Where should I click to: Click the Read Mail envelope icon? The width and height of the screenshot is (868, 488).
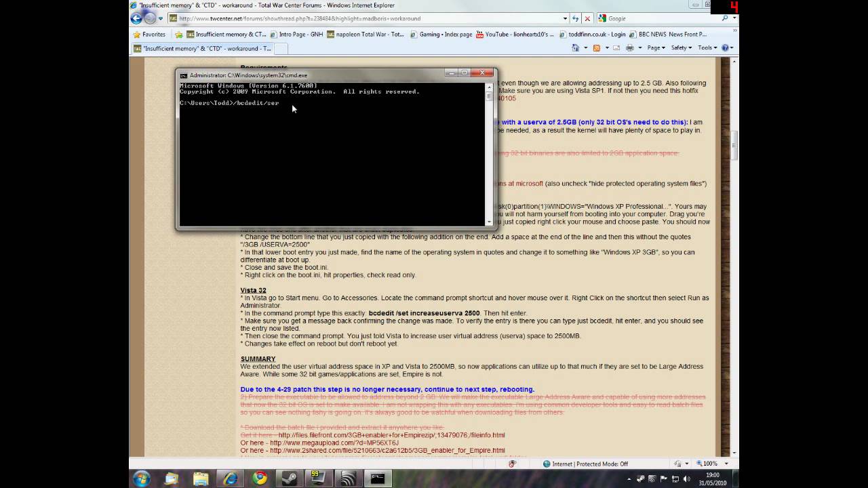coord(618,48)
